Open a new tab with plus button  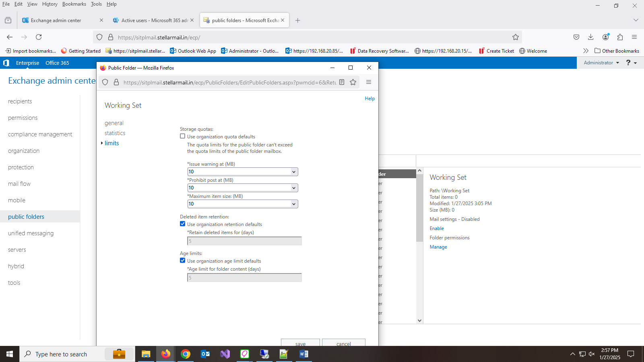[298, 20]
